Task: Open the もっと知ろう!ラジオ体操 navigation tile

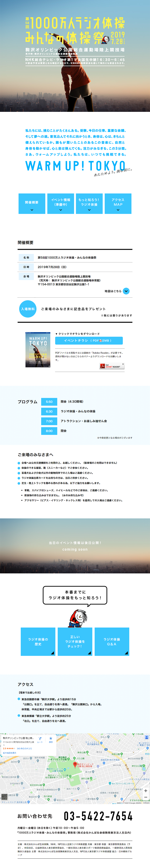Action: tap(89, 203)
